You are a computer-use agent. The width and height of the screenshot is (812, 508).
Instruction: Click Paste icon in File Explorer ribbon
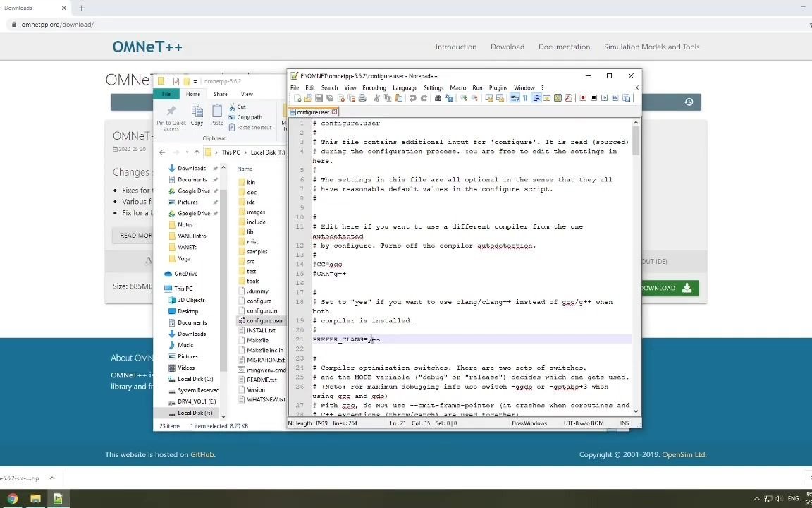point(217,114)
